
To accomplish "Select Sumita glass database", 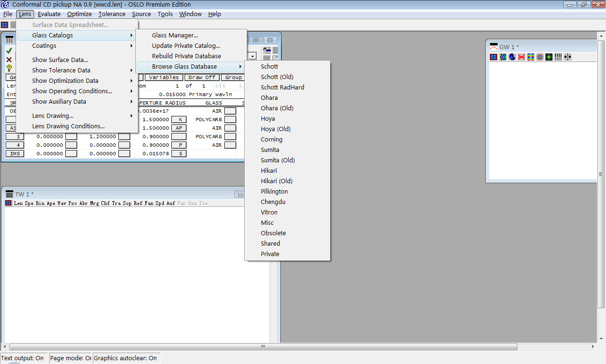I will 287,150.
